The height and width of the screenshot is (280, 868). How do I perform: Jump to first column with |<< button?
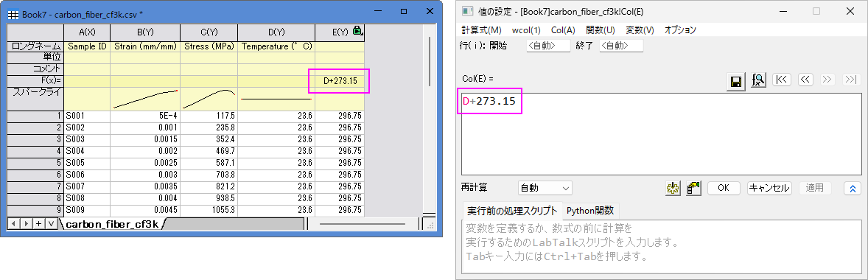(782, 80)
